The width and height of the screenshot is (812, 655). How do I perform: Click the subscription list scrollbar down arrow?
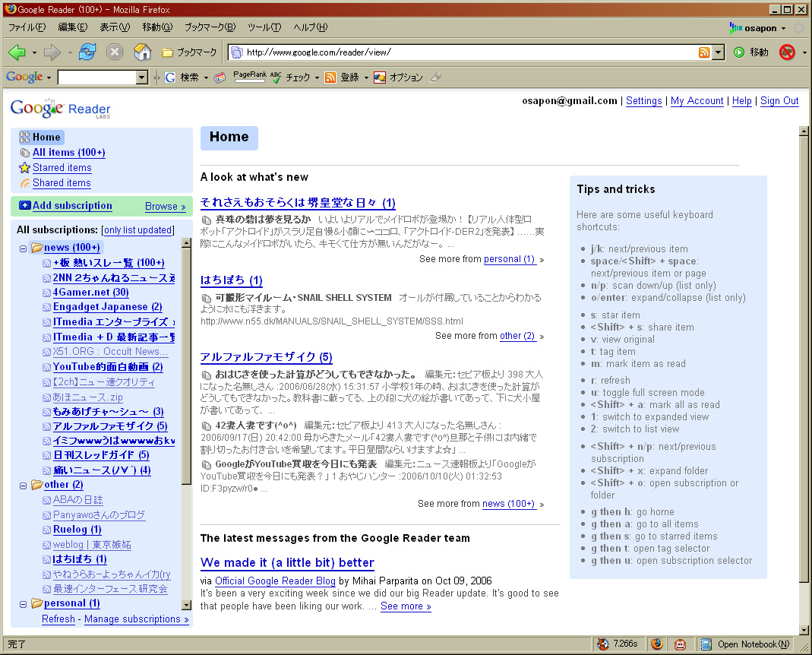point(186,605)
